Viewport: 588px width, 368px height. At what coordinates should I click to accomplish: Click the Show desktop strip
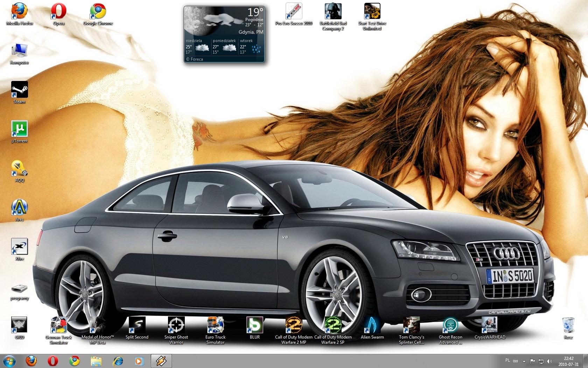[585, 361]
